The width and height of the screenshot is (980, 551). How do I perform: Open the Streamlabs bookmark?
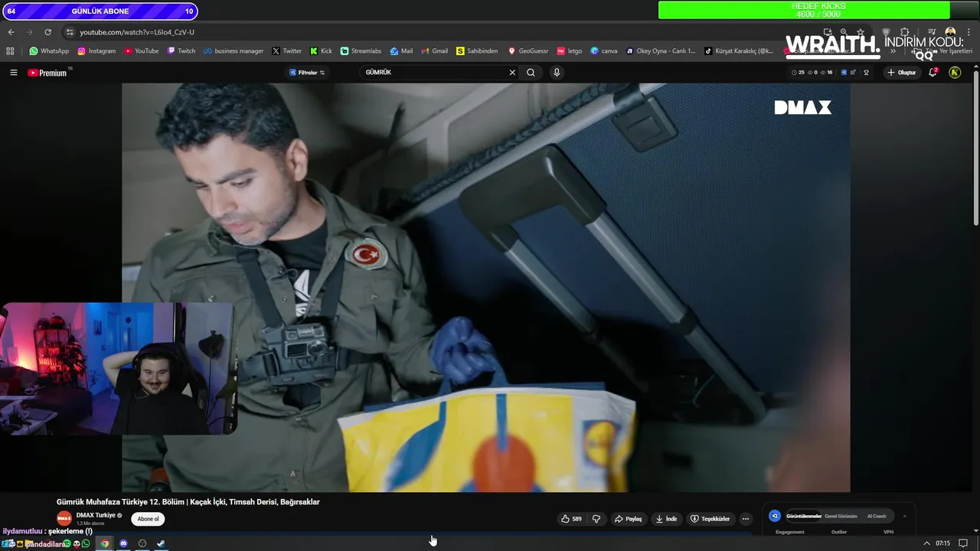pos(361,51)
